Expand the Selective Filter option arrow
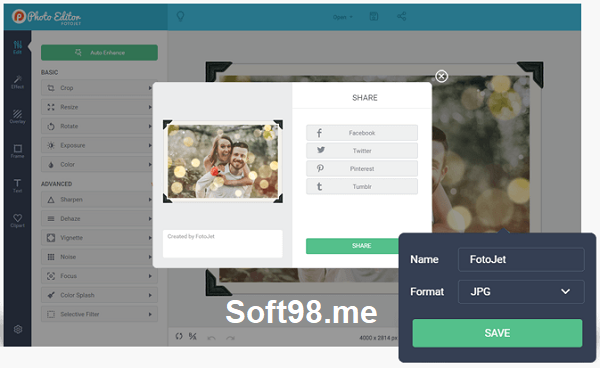Image resolution: width=600 pixels, height=368 pixels. [x=150, y=314]
